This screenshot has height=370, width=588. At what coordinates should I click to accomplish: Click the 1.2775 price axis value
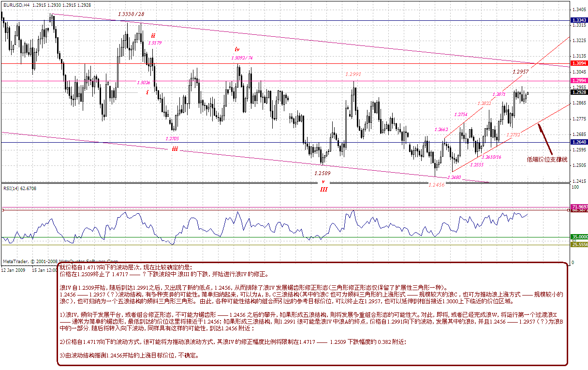579,118
